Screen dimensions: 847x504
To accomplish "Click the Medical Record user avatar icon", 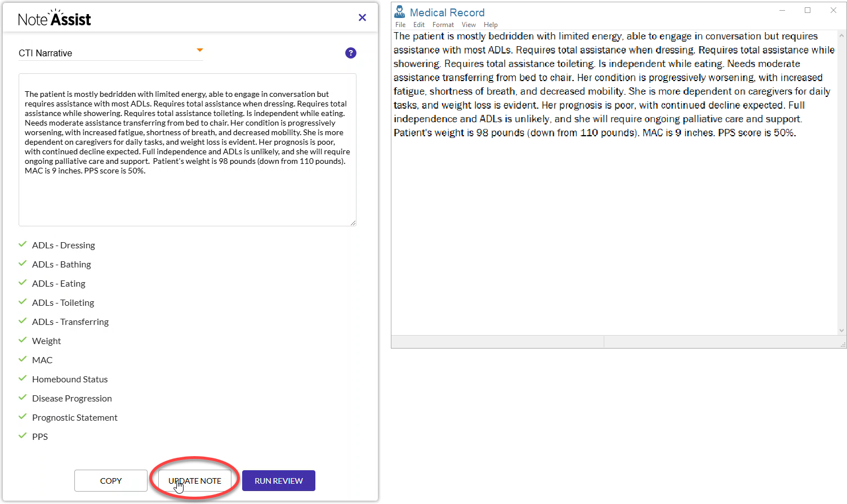I will click(400, 11).
